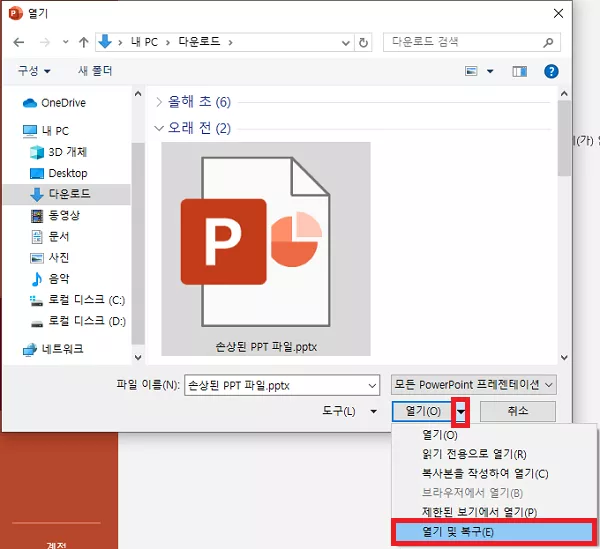Click the file list scroll down arrow
This screenshot has height=549, width=600.
[x=564, y=357]
